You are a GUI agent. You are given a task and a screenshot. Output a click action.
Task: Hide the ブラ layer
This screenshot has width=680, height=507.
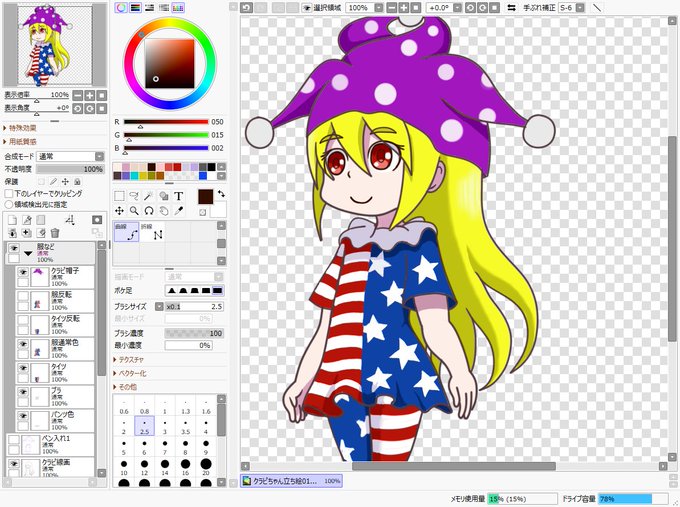[23, 392]
